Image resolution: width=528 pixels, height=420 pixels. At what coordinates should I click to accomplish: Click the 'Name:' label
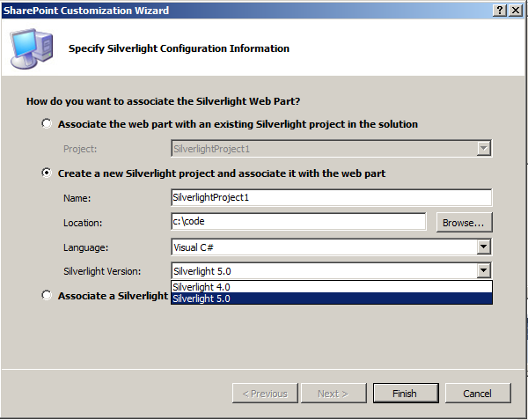77,198
